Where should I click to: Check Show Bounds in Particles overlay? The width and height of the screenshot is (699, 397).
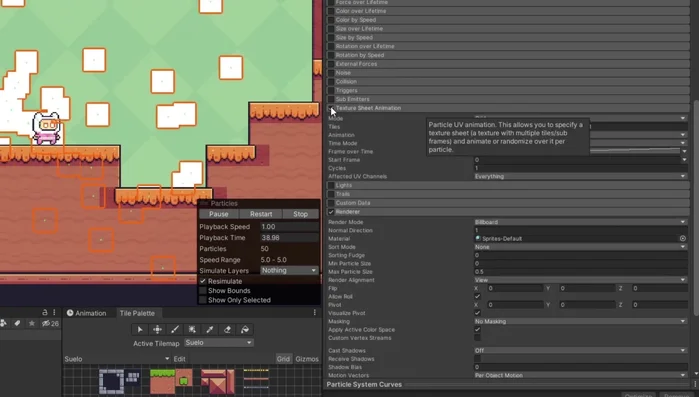point(203,291)
